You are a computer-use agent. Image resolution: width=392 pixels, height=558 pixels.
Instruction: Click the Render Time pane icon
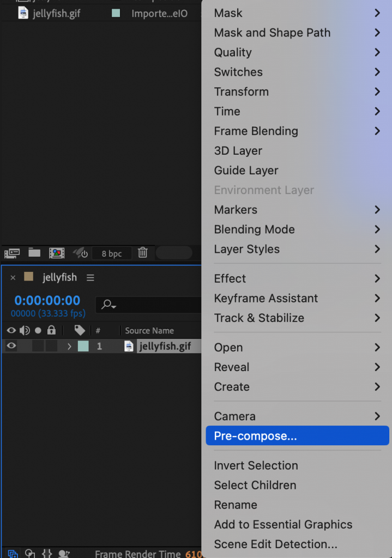click(x=64, y=554)
